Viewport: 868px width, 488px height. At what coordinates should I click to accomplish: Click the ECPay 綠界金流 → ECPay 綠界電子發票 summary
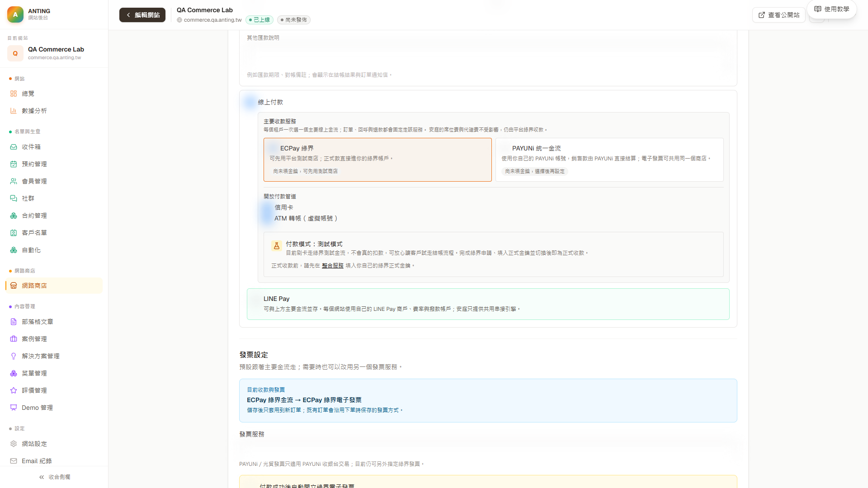pos(304,400)
